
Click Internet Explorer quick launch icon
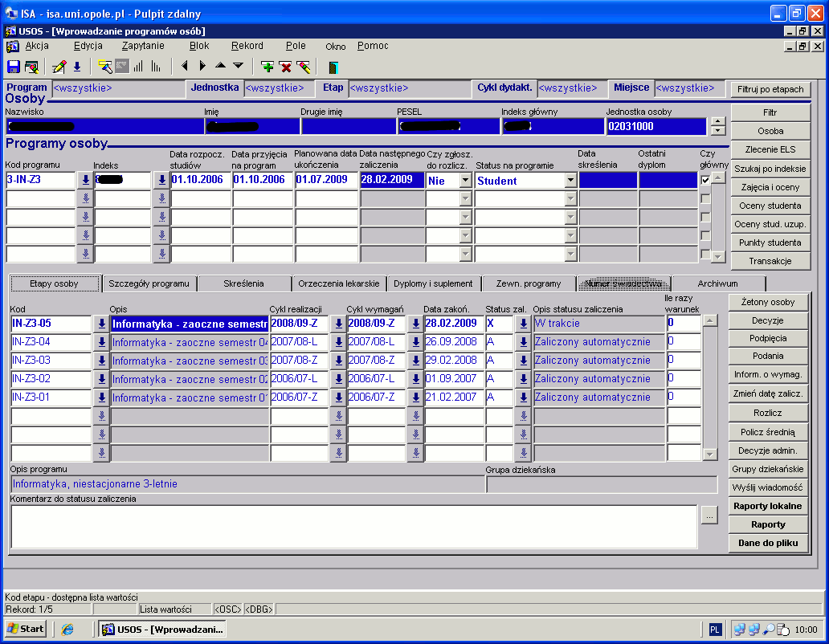(67, 630)
